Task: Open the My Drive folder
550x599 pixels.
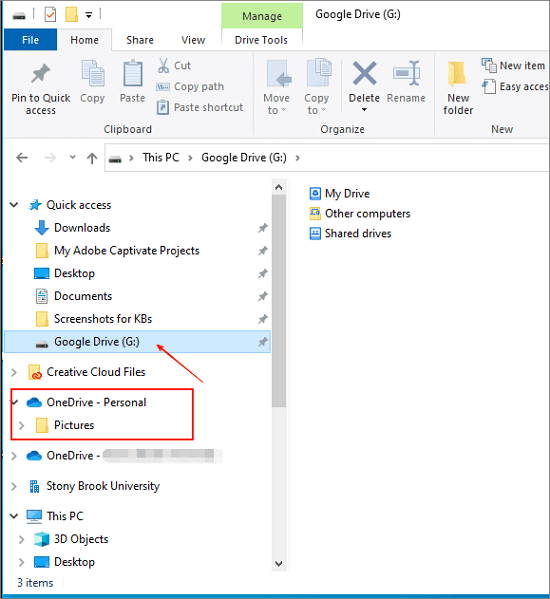Action: tap(340, 194)
